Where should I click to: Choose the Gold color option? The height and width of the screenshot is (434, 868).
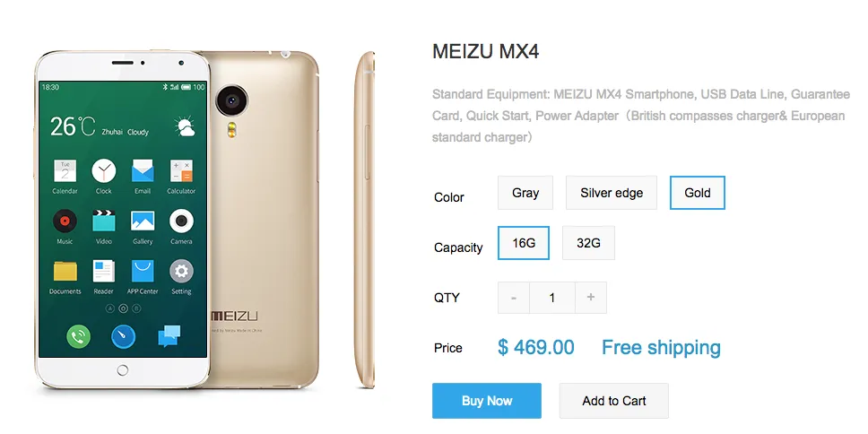point(698,193)
